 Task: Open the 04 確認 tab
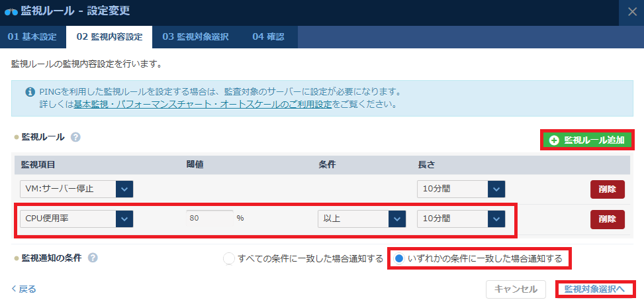tap(268, 36)
